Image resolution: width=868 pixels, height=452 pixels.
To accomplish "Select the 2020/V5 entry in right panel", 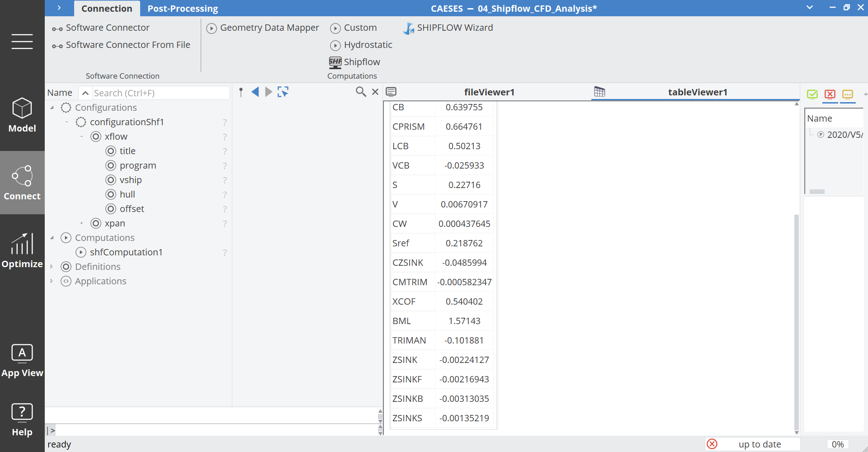I will coord(844,135).
